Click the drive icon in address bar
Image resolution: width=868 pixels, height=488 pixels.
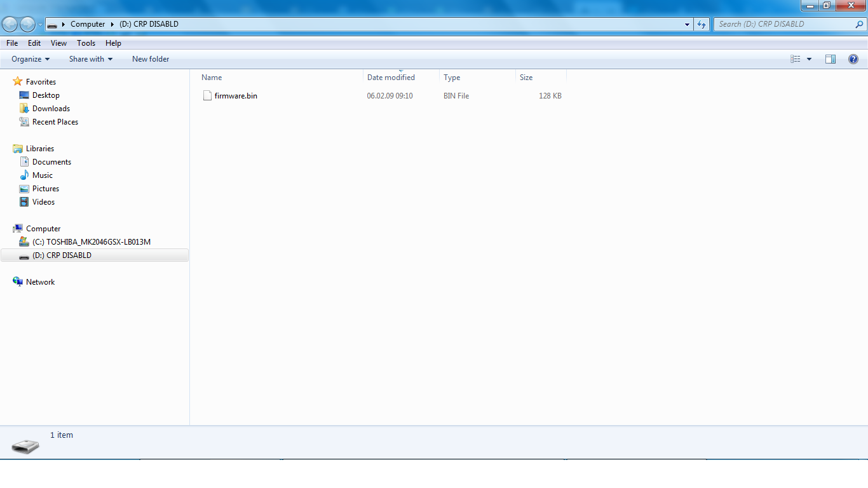52,25
